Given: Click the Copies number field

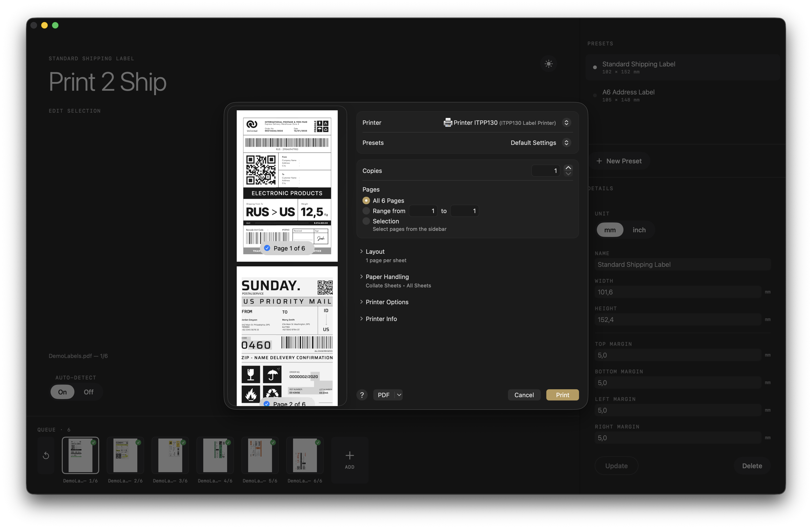Looking at the screenshot, I should click(x=545, y=171).
